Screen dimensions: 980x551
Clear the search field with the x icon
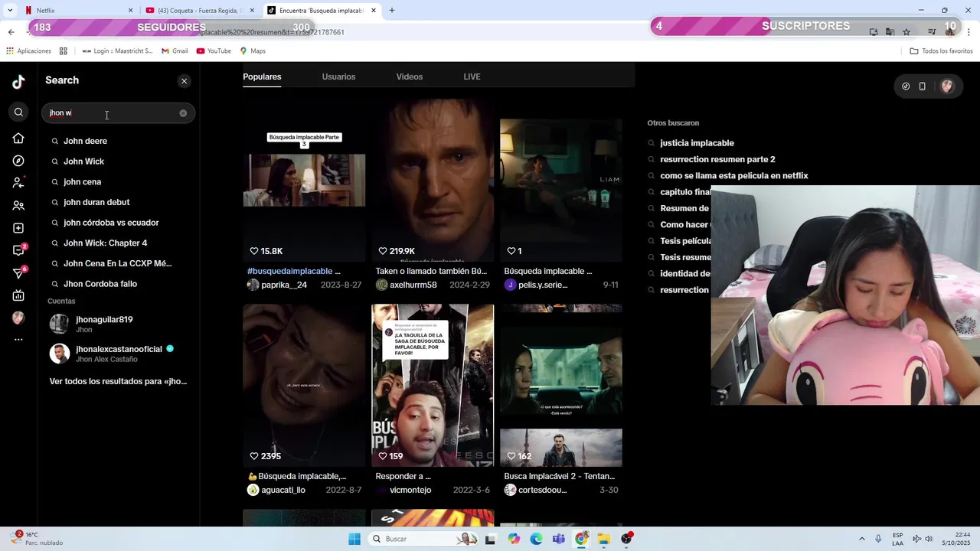(183, 113)
